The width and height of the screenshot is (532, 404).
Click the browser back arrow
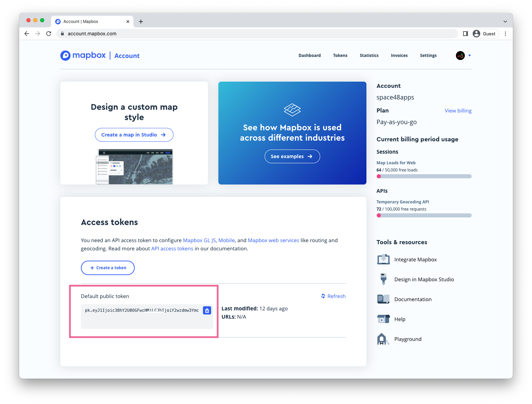tap(27, 34)
